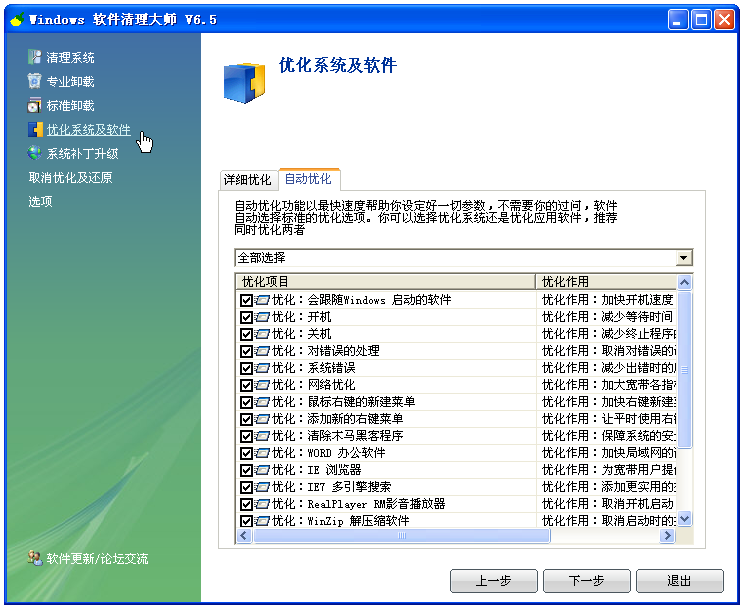Uncheck the WinZip 解压缩软件 checkbox
The height and width of the screenshot is (606, 743).
point(246,521)
